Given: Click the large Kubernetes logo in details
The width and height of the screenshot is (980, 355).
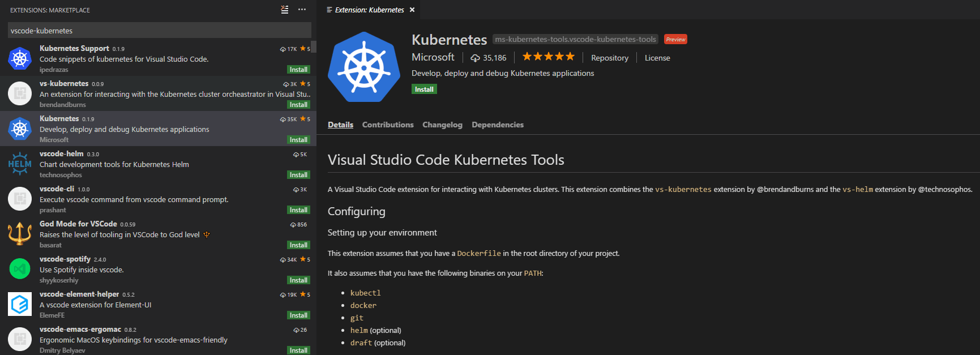Looking at the screenshot, I should coord(363,67).
